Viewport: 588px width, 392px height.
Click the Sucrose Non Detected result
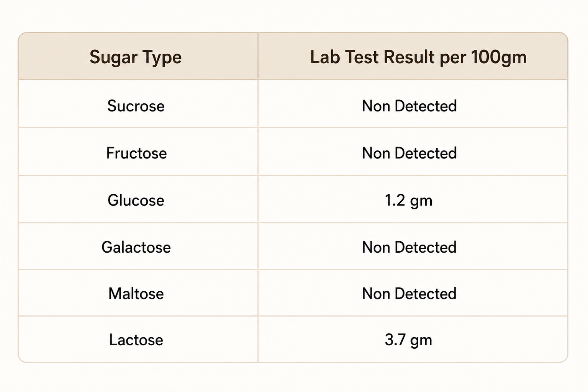coord(409,106)
